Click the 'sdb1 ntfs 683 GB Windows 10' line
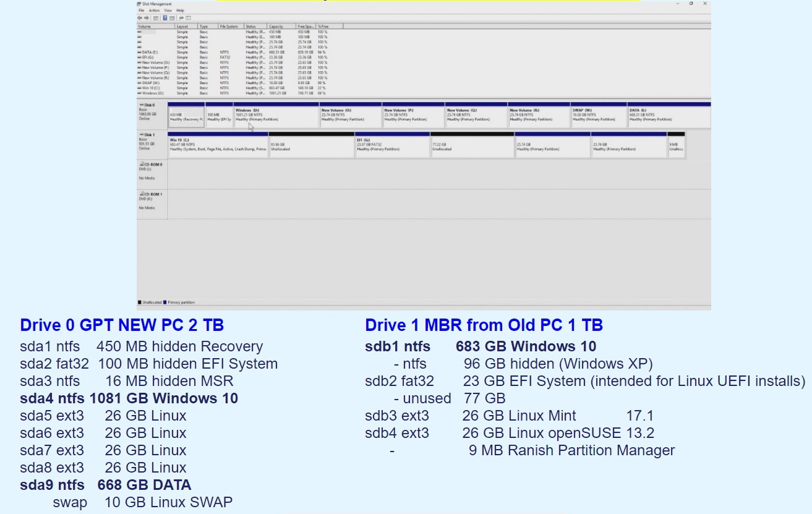 (x=481, y=346)
